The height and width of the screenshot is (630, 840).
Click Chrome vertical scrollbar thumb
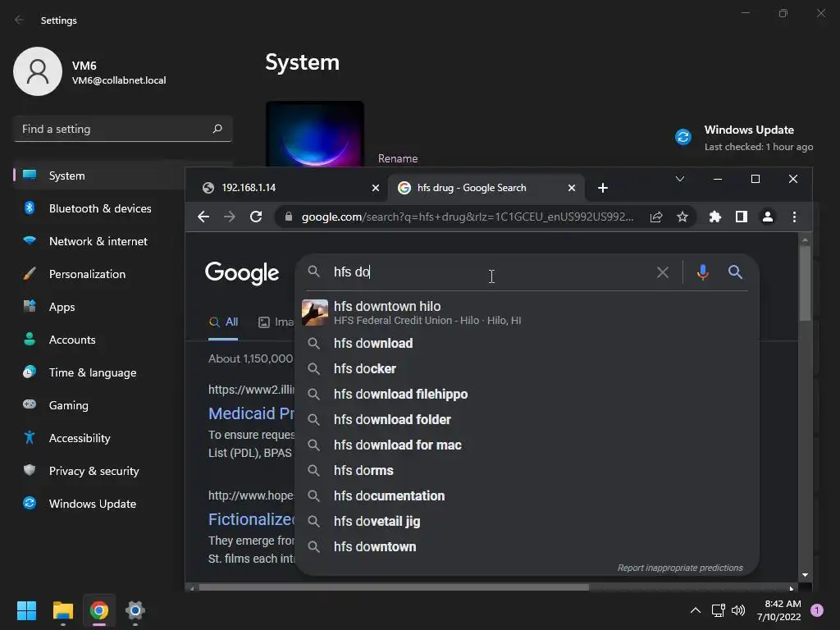805,284
